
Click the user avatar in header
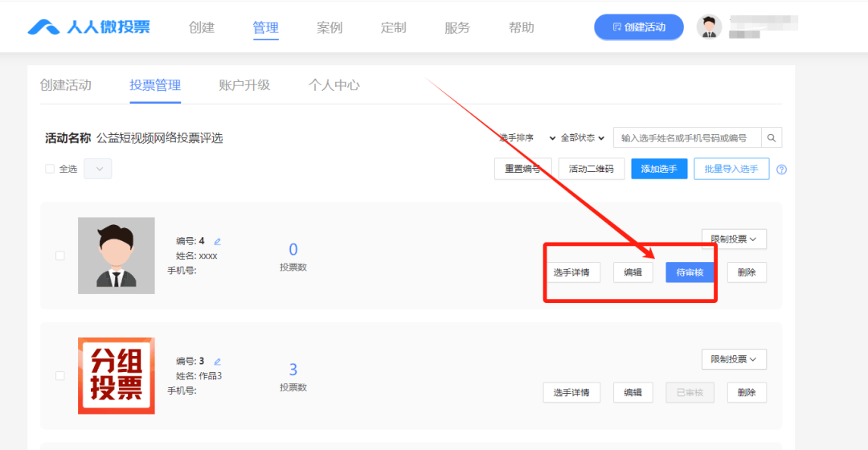click(709, 27)
